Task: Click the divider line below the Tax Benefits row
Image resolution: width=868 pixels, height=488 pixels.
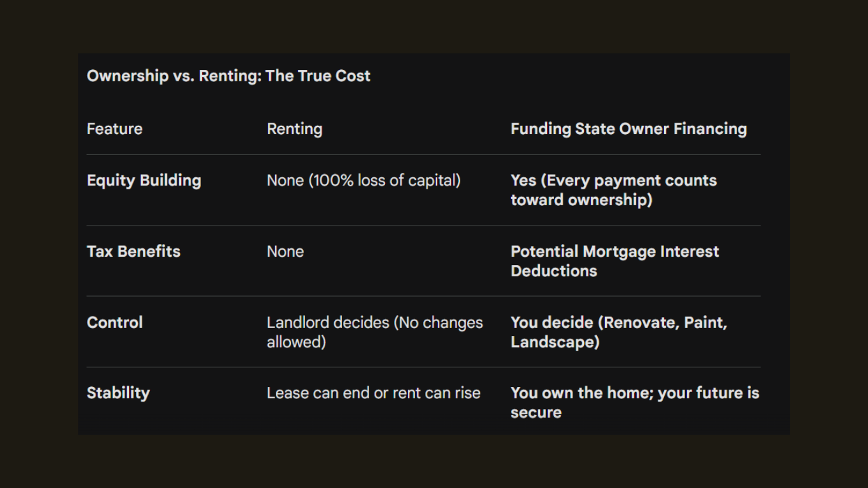Action: click(423, 296)
